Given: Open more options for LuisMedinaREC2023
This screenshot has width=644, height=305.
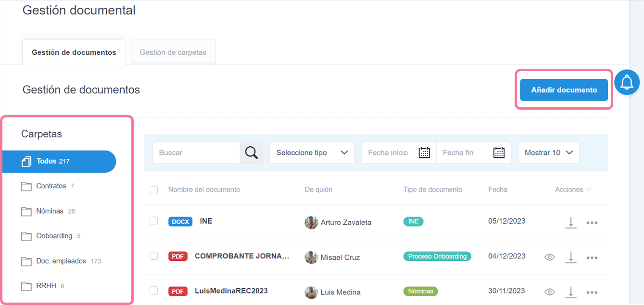Looking at the screenshot, I should click(592, 292).
